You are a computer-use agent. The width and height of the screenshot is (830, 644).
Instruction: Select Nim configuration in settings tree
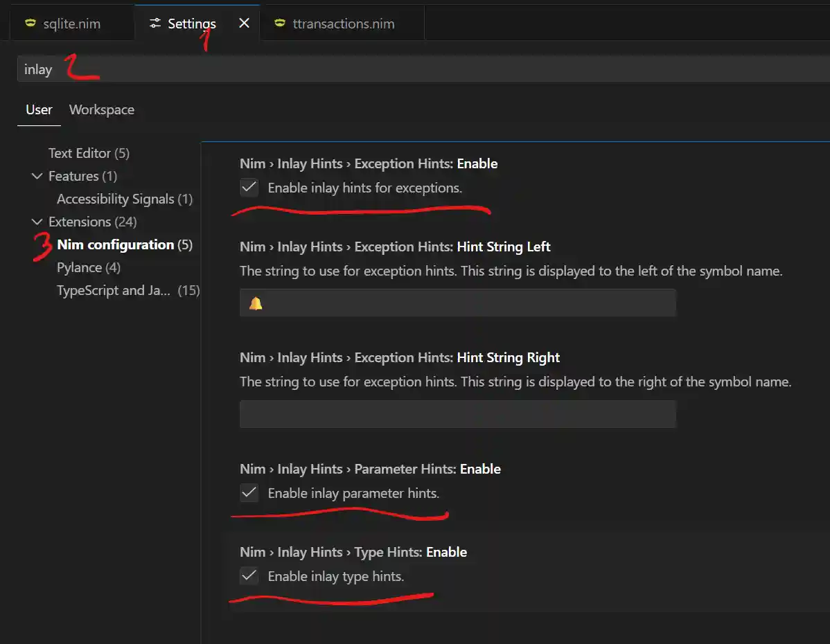point(124,244)
